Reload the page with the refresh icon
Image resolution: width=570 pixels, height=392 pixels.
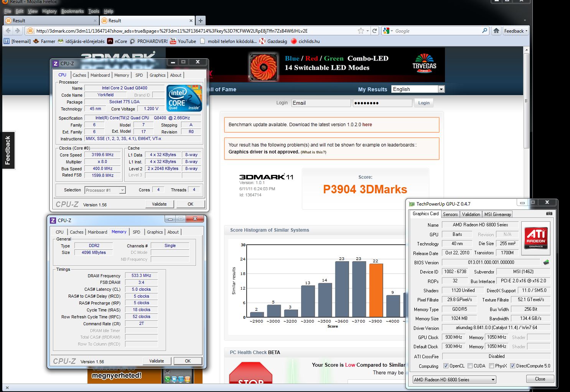pyautogui.click(x=375, y=31)
